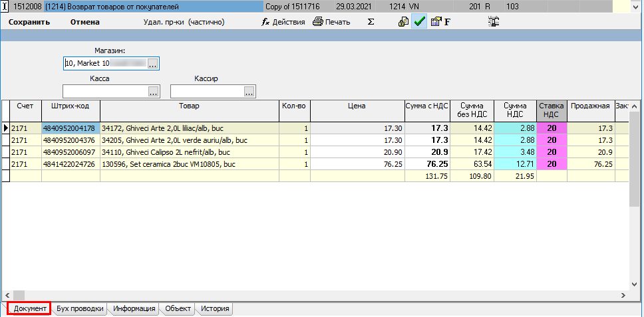
Task: Click VAT amount cell 3.48
Action: coord(515,152)
